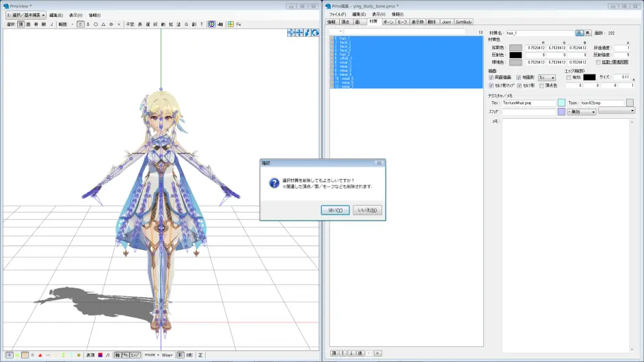The image size is (644, 362).
Task: Toggle vertex (頂) selection in PmxView toolbar
Action: coord(21,24)
